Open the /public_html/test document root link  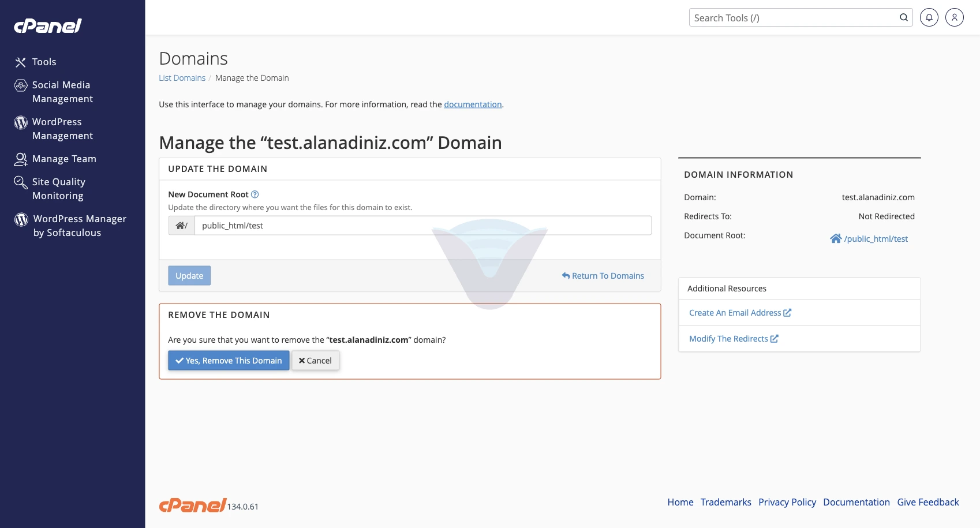[x=876, y=239]
